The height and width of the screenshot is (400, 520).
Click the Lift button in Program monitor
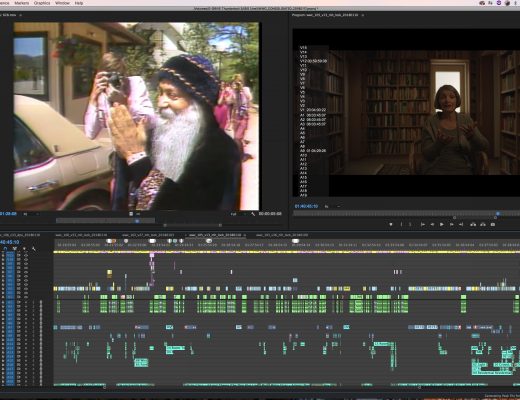pyautogui.click(x=473, y=225)
